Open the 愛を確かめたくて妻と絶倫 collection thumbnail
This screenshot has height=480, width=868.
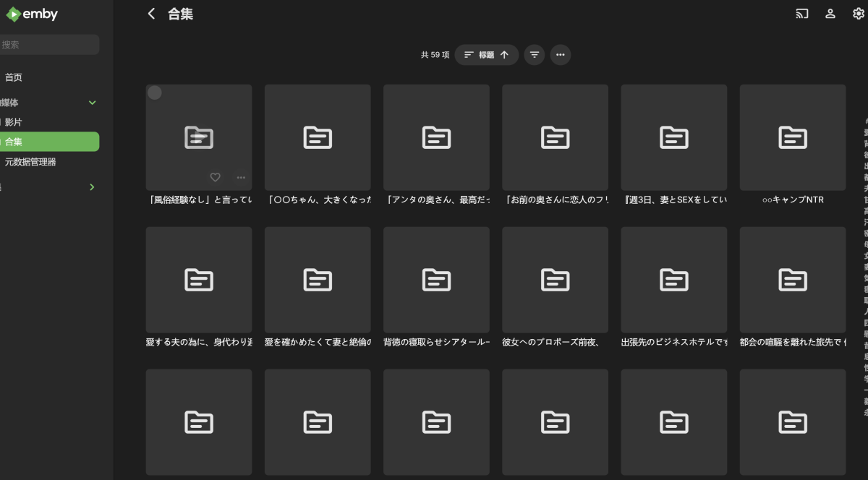tap(318, 280)
